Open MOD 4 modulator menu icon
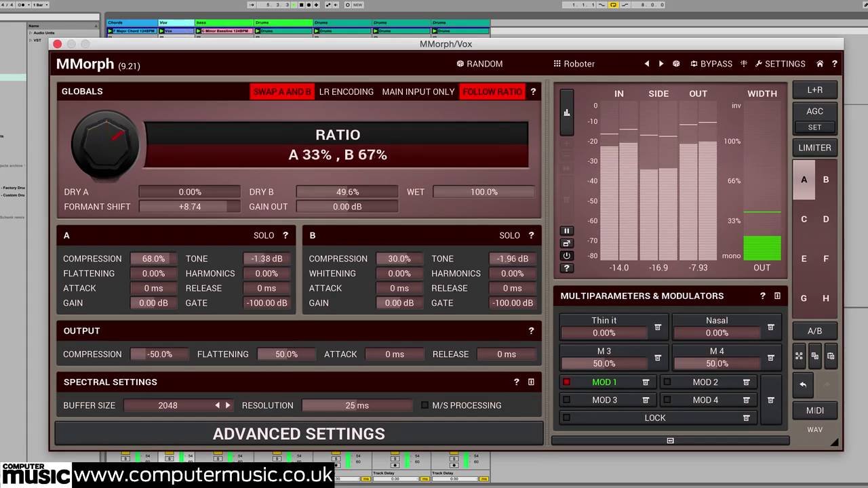Screen dimensions: 868x488 click(x=746, y=400)
